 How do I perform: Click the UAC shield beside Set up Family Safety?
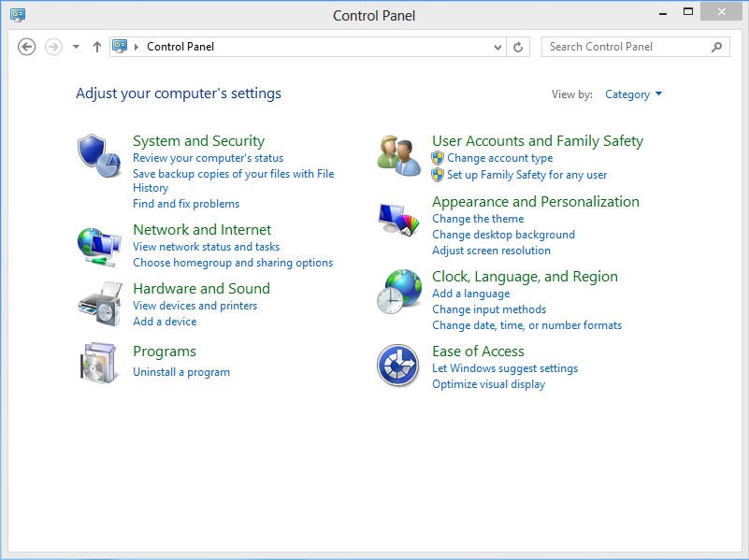tap(438, 175)
